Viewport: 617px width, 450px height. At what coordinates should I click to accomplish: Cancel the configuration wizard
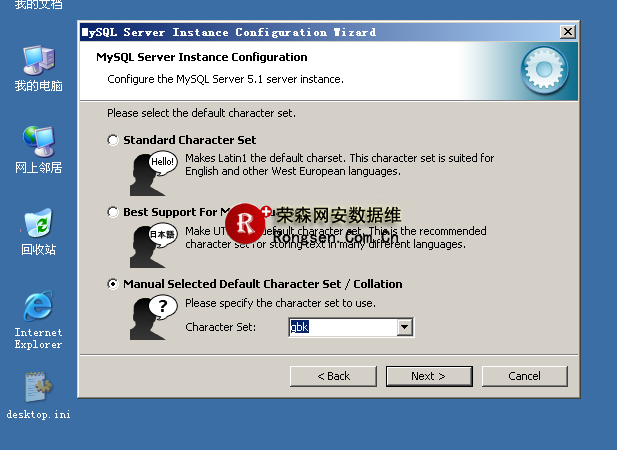coord(524,376)
